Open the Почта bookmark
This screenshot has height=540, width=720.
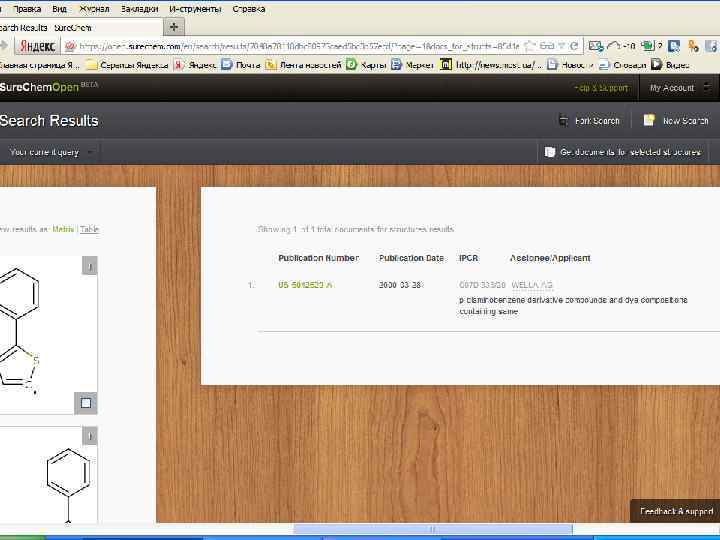tap(241, 65)
